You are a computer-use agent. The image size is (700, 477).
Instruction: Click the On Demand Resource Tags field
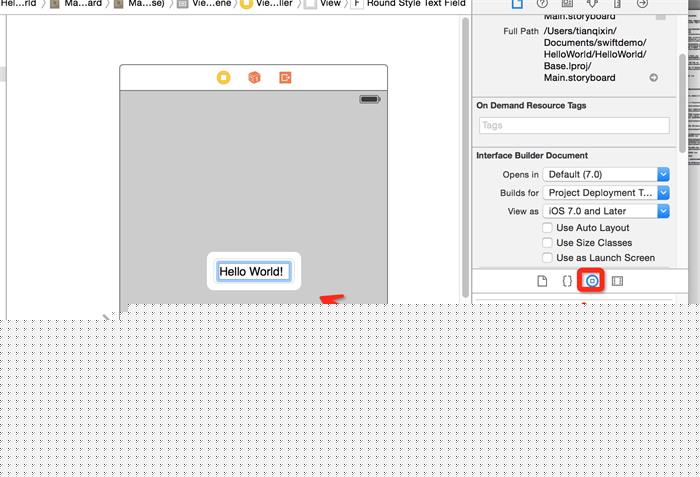pos(573,126)
